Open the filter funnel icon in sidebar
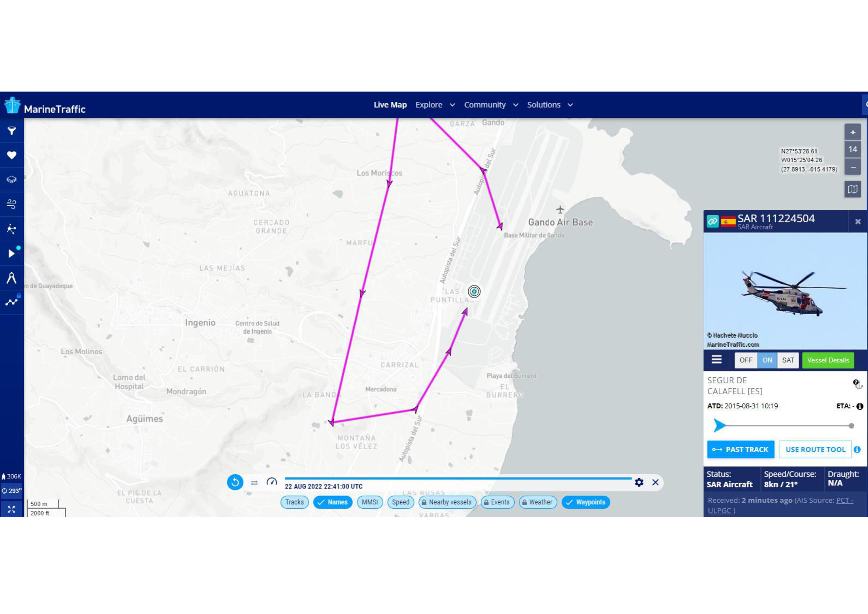This screenshot has height=614, width=868. click(x=12, y=131)
